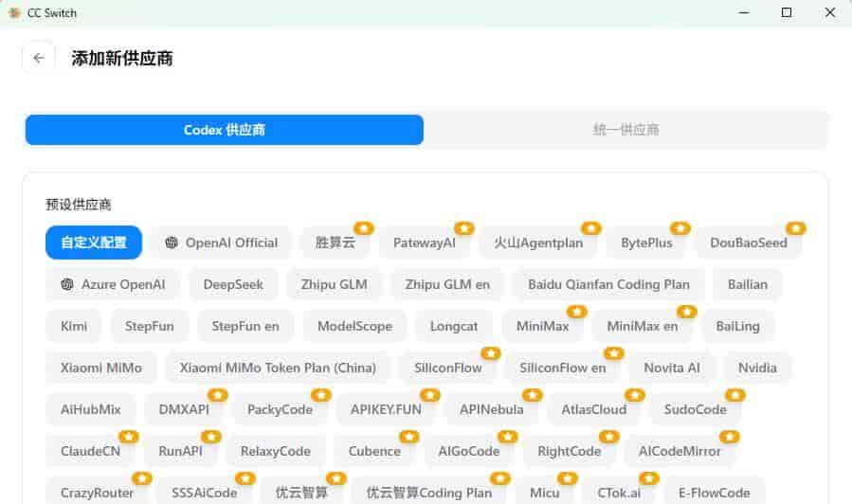Viewport: 852px width, 504px height.
Task: Pick the PatewayAI preset
Action: tap(425, 243)
